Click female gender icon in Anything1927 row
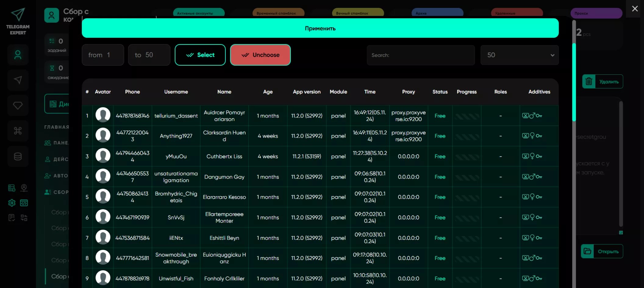644x288 pixels. click(532, 136)
